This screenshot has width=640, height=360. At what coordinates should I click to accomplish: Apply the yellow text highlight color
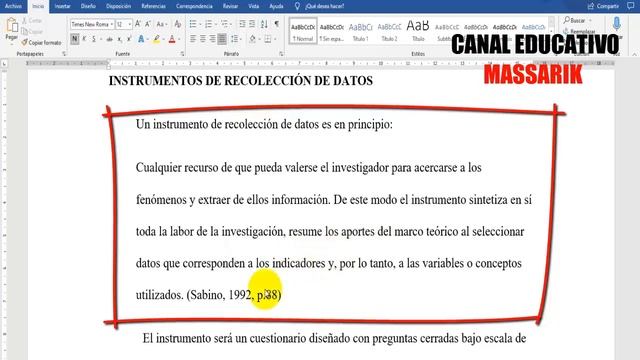(x=156, y=39)
